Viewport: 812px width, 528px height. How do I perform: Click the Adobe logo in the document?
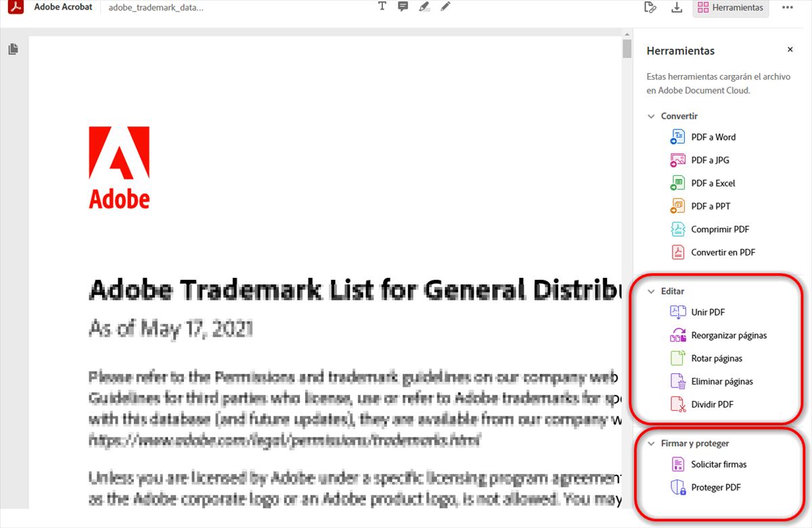tap(119, 167)
